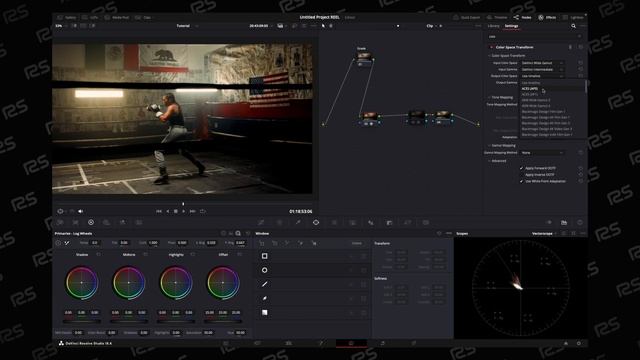Click the viewer scrubber playhead
Viewport: 640px width, 360px height.
pos(183,204)
